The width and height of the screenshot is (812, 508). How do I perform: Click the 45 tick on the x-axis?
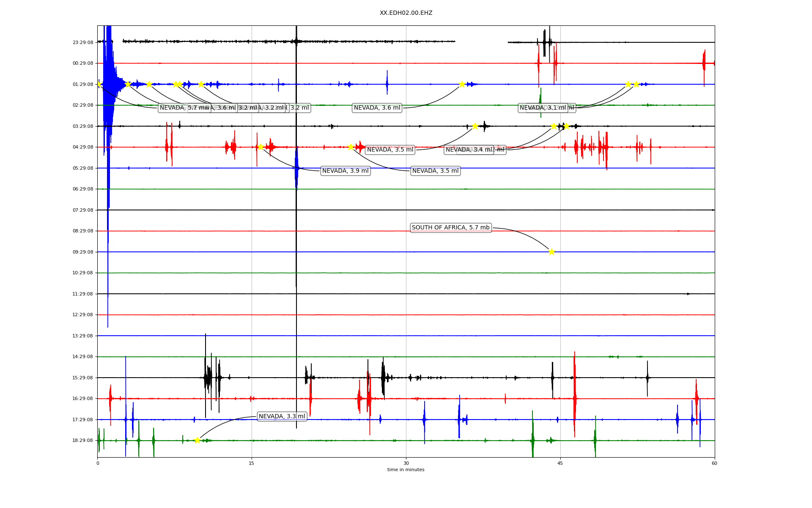click(560, 463)
